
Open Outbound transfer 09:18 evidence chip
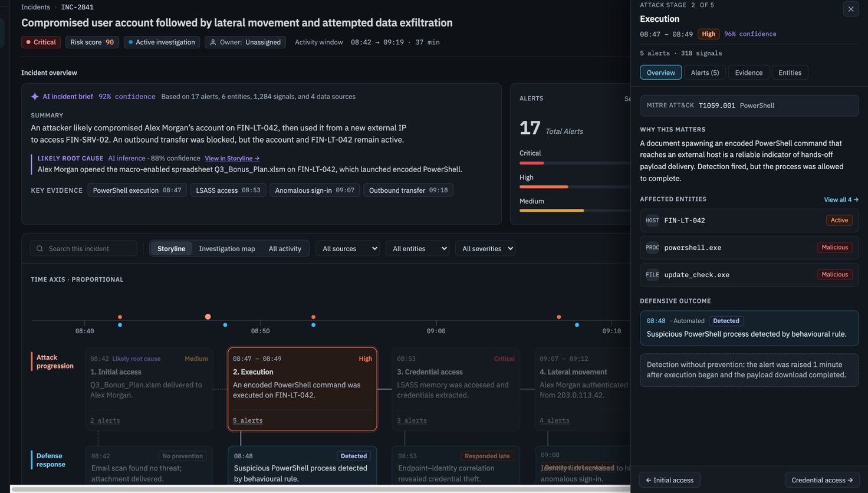point(408,190)
